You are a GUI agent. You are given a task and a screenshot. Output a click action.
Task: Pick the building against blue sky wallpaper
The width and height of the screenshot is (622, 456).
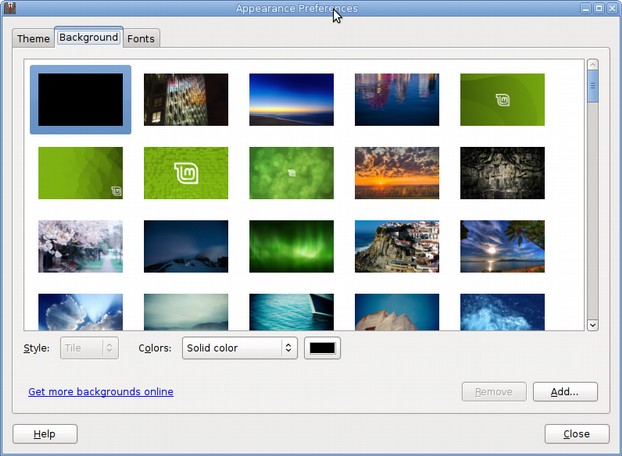pos(397,312)
